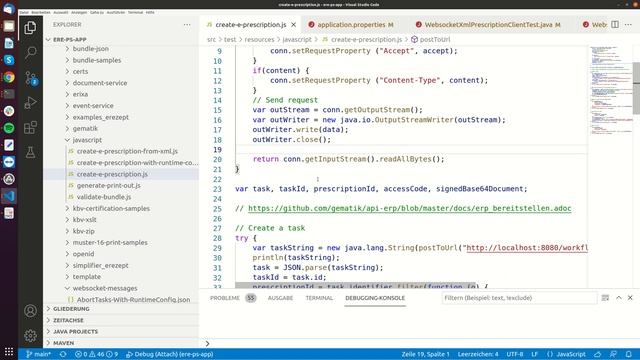Expand the JAVA PROJECTS section
The image size is (640, 360).
tap(76, 332)
